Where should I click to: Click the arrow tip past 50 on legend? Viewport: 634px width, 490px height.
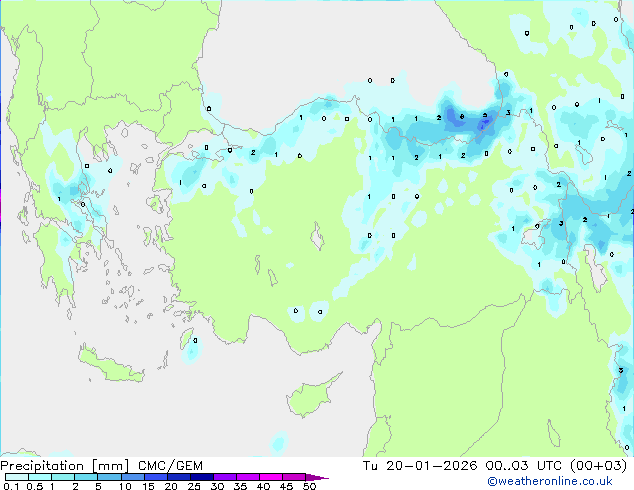tap(317, 477)
